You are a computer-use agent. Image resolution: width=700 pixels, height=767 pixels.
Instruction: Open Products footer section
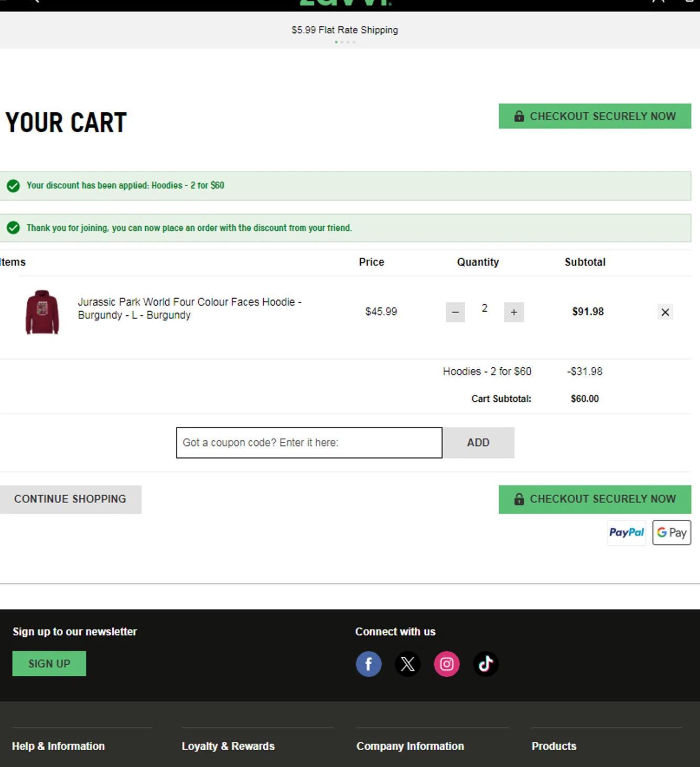[x=554, y=746]
